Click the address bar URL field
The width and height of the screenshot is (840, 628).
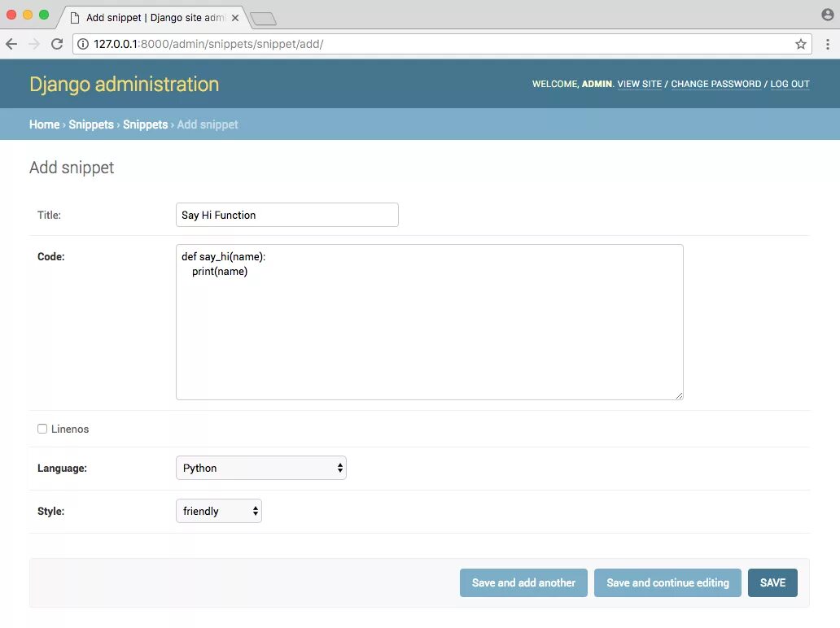click(441, 44)
